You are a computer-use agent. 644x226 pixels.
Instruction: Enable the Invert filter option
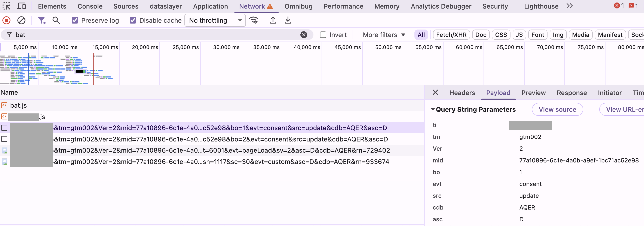tap(323, 35)
